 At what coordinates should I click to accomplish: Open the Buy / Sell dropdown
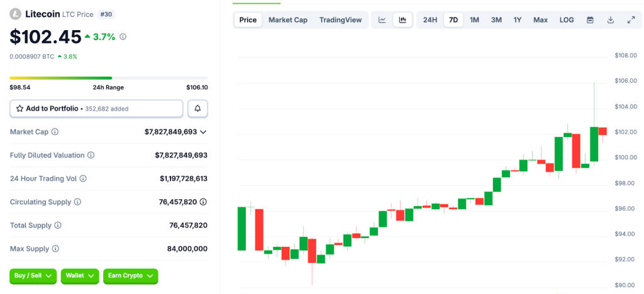33,276
